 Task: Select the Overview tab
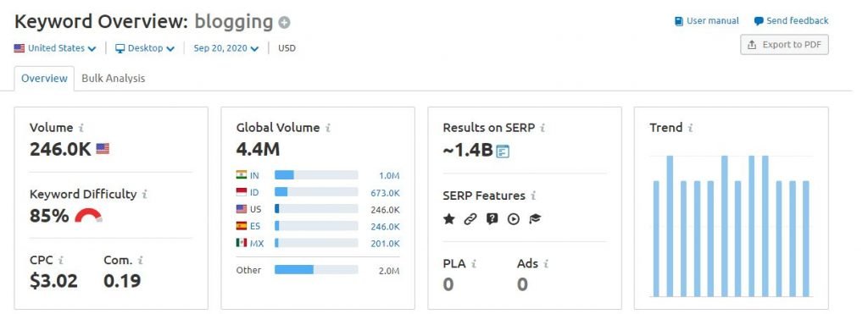coord(44,79)
